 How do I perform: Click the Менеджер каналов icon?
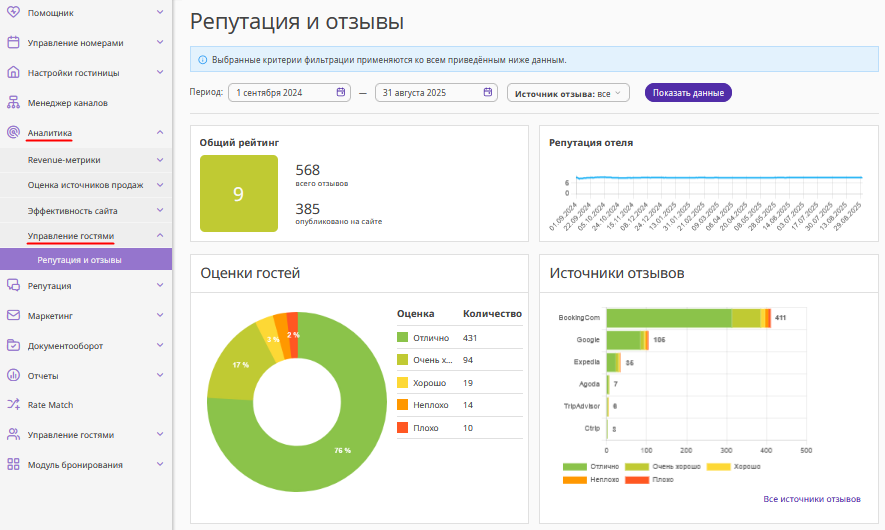pos(13,103)
